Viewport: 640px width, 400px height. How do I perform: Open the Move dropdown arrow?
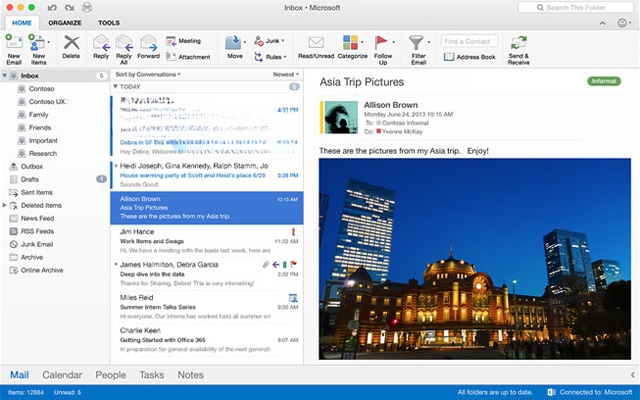coord(244,42)
